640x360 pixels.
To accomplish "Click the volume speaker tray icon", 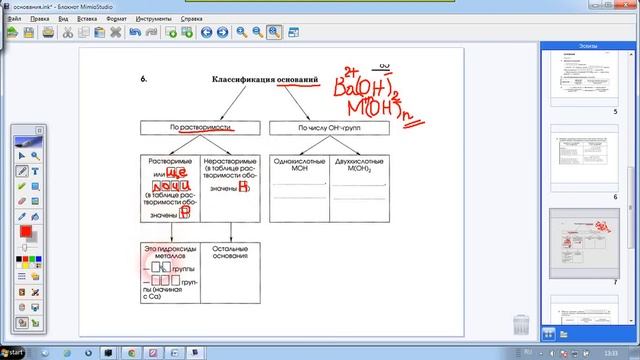I will pyautogui.click(x=552, y=353).
